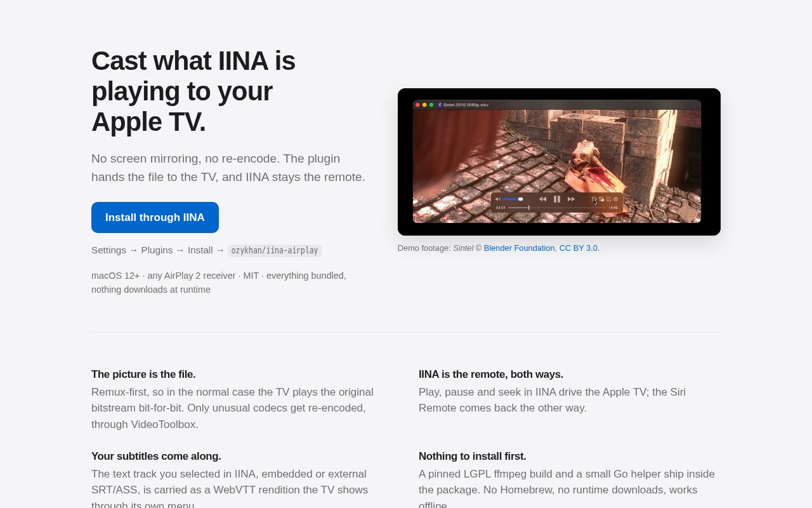Click the volume speaker icon in demo player
The image size is (812, 508).
click(498, 199)
